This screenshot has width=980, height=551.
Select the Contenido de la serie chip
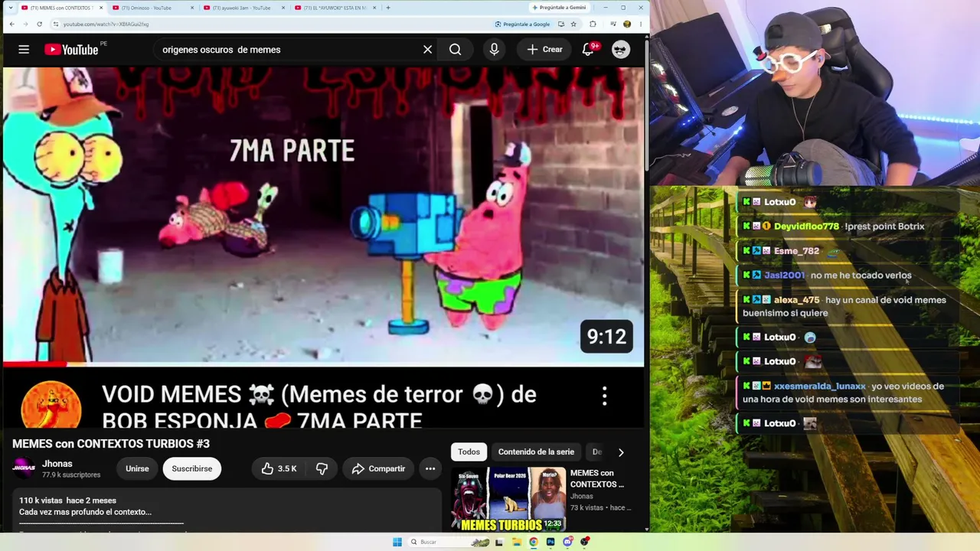[x=536, y=452]
